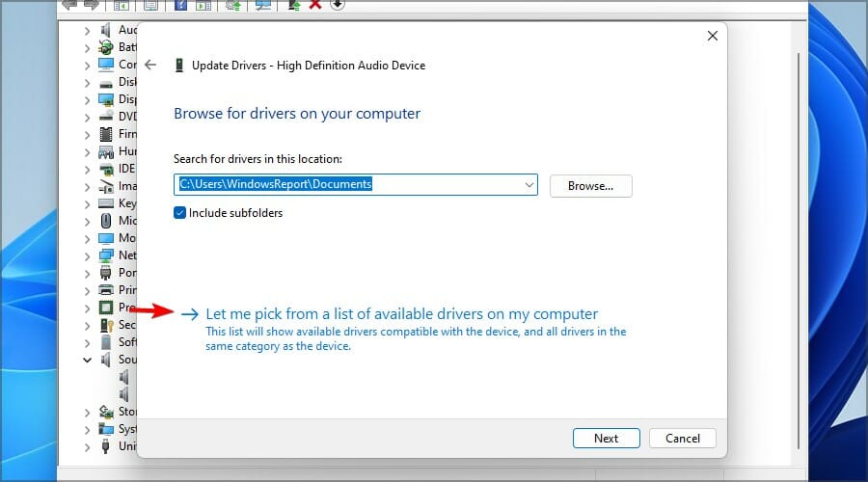Select the 'IDE' tree row text
Image resolution: width=868 pixels, height=482 pixels.
click(x=126, y=169)
